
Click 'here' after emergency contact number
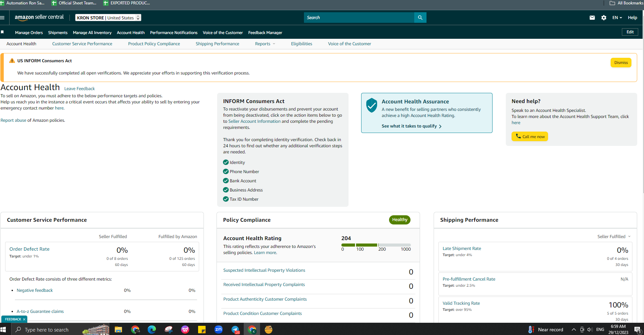tap(59, 108)
